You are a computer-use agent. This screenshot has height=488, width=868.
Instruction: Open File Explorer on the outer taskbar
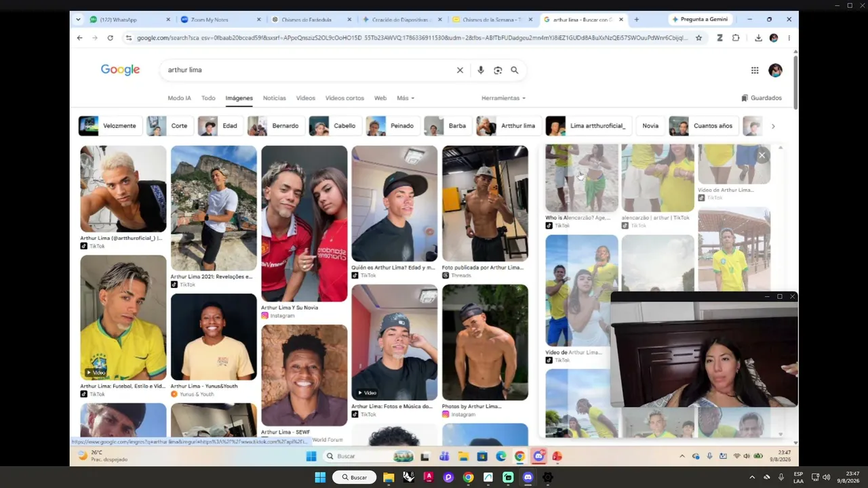click(x=389, y=477)
